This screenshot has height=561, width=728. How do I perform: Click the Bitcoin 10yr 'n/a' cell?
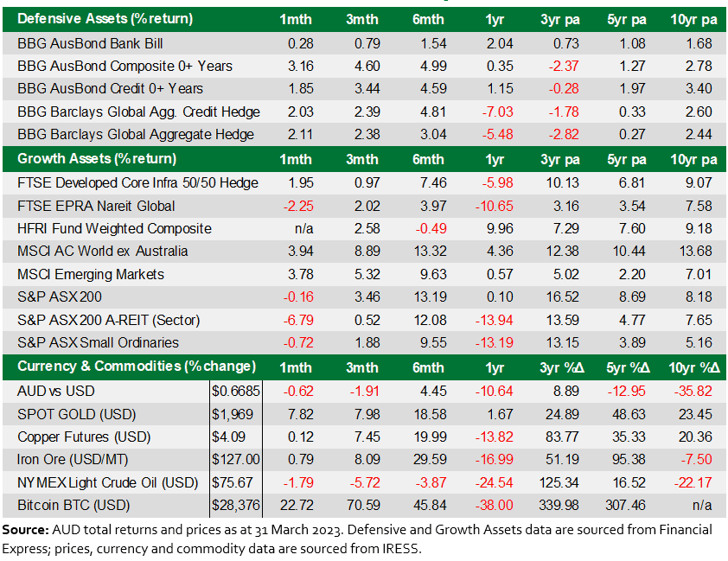tap(702, 506)
